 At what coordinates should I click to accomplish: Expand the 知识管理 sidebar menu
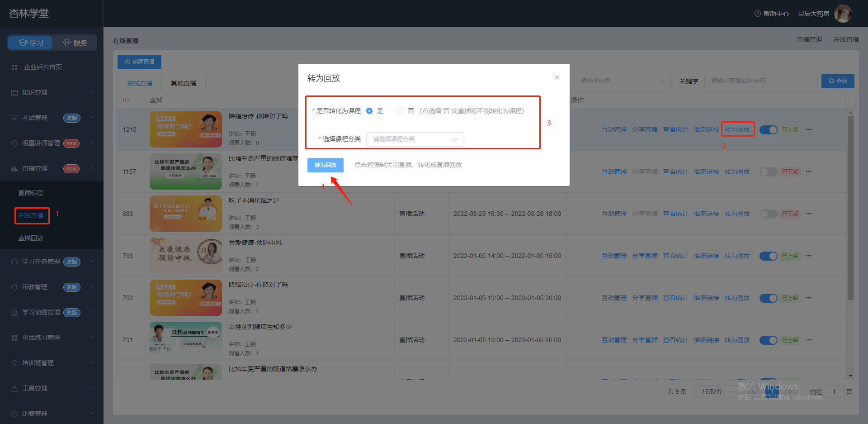coord(52,92)
